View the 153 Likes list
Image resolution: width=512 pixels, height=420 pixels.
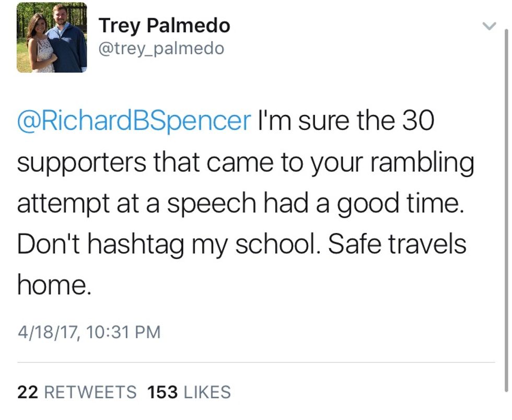(x=189, y=392)
